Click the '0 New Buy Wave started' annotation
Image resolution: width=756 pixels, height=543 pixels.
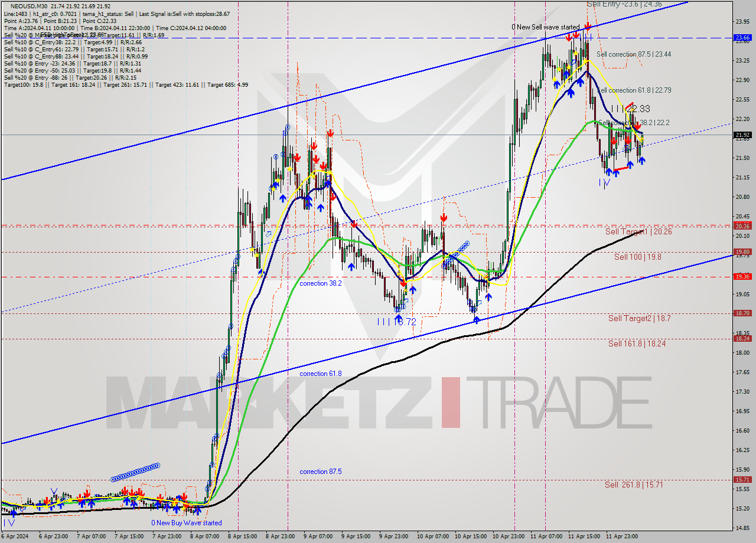click(187, 523)
